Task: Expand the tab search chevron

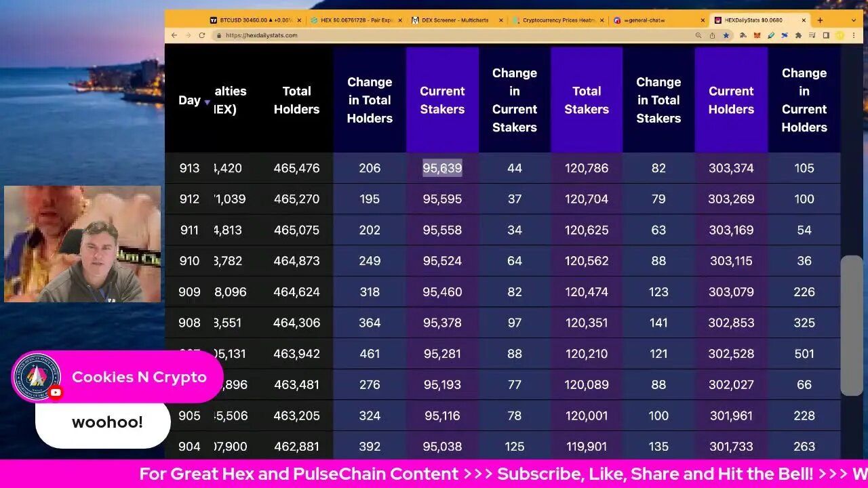Action: [854, 20]
